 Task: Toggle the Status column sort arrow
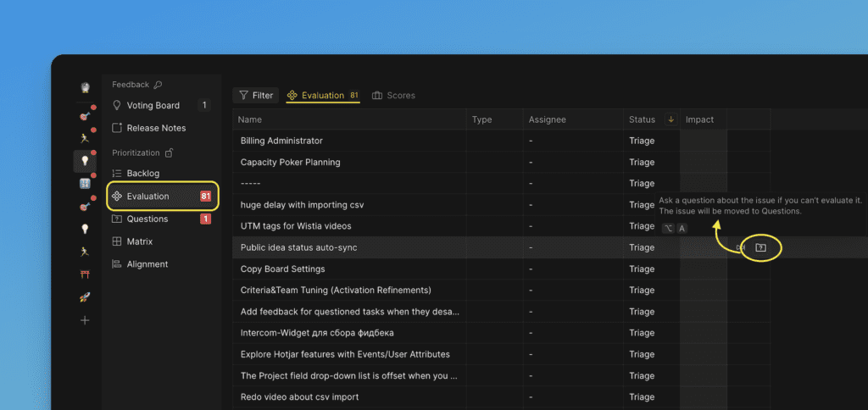(x=670, y=119)
